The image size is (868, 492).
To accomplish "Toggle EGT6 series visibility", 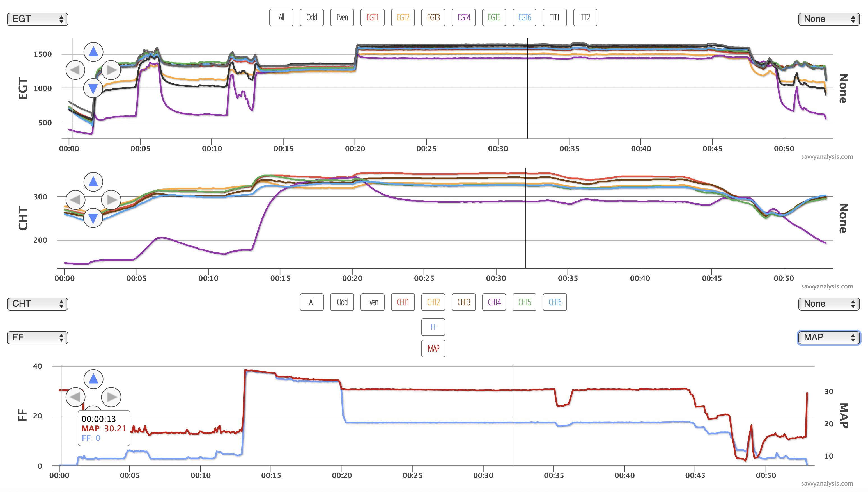I will (524, 18).
